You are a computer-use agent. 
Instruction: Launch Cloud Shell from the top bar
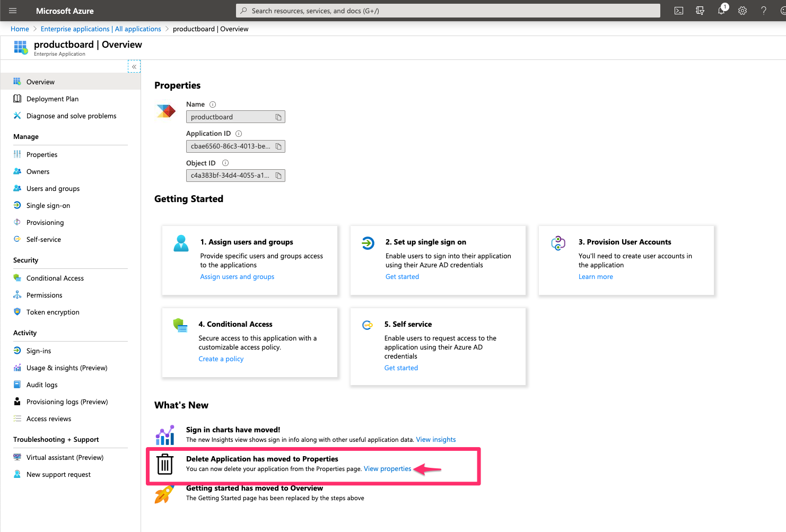coord(678,11)
